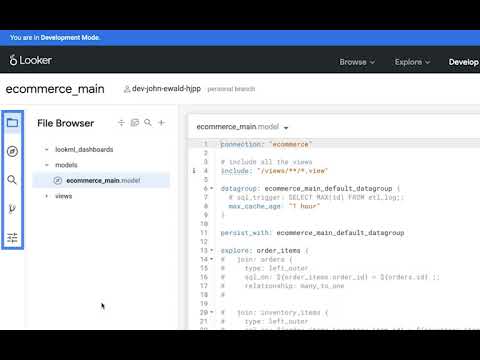This screenshot has width=480, height=360.
Task: Click the '# include all the views' comment
Action: 266,162
